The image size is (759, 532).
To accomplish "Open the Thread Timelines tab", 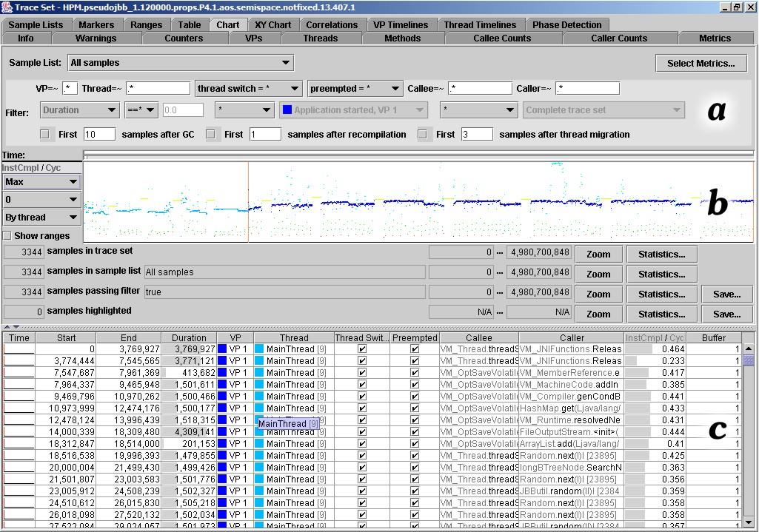I will [480, 24].
